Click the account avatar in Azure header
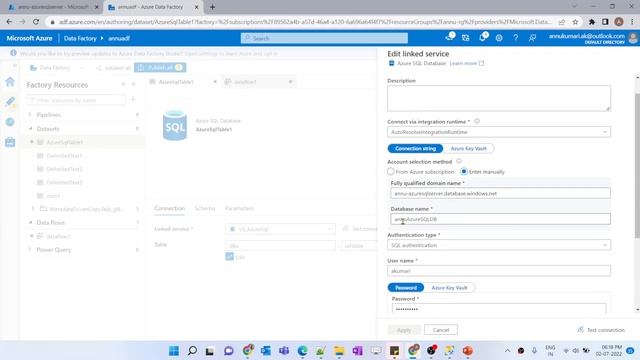The width and height of the screenshot is (640, 360). point(633,38)
